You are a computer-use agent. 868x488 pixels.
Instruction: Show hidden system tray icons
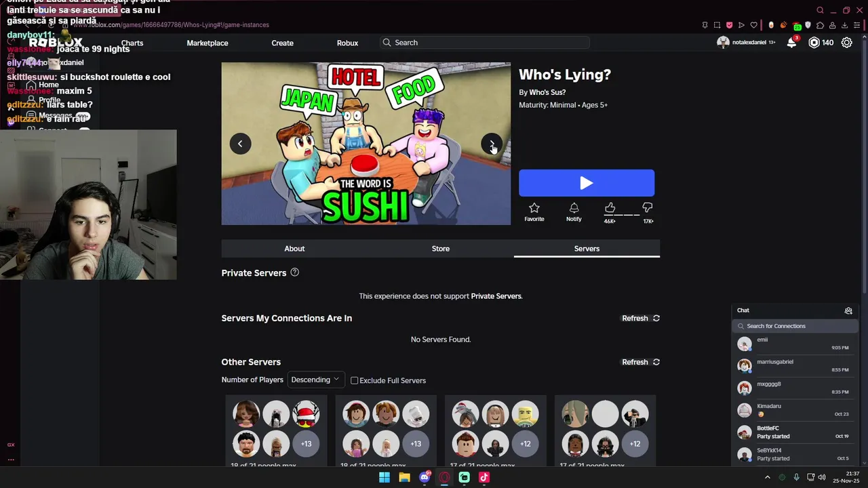tap(767, 477)
